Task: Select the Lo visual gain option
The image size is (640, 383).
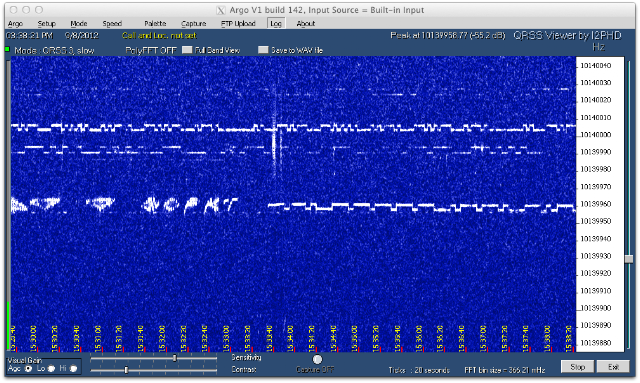Action: point(51,369)
